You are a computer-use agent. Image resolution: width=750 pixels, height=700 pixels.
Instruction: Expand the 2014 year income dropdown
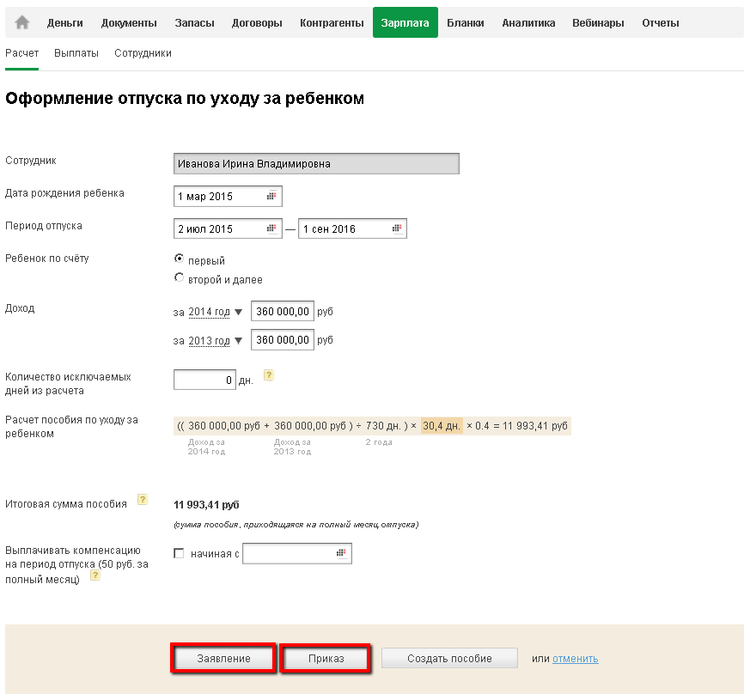click(238, 312)
